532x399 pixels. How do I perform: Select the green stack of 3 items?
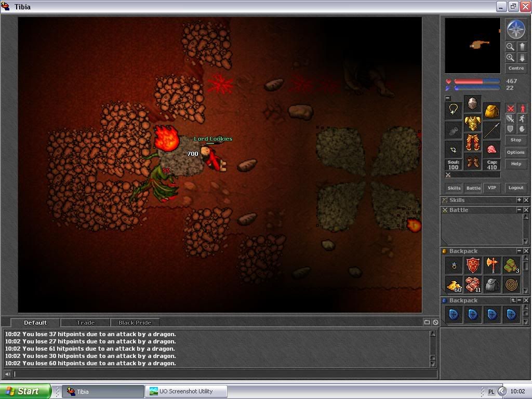click(511, 265)
